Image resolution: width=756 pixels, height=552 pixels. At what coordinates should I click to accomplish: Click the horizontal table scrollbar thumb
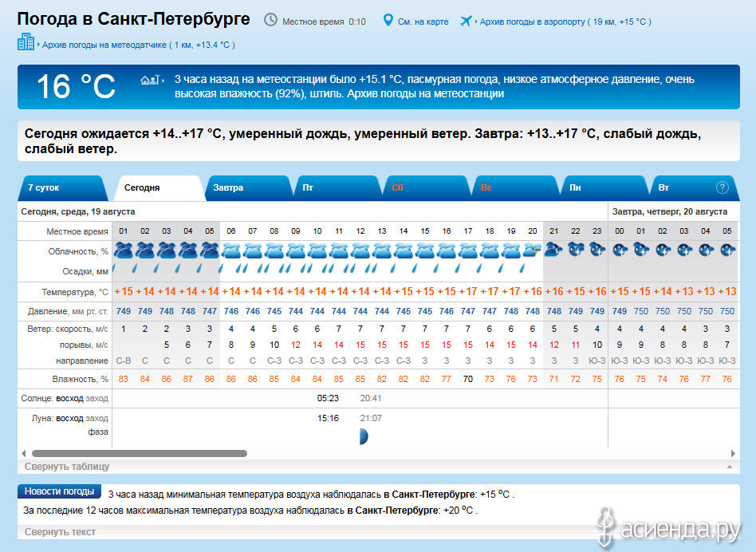tap(140, 453)
